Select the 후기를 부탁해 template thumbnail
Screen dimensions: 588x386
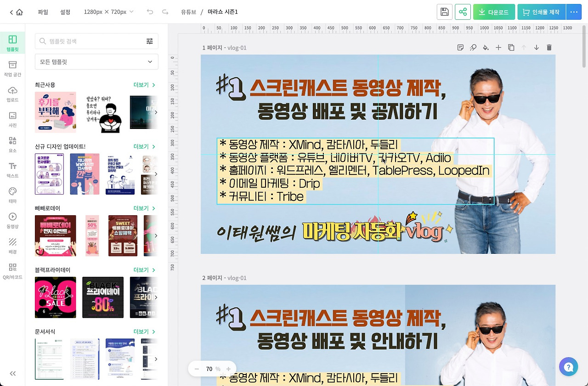coord(56,112)
